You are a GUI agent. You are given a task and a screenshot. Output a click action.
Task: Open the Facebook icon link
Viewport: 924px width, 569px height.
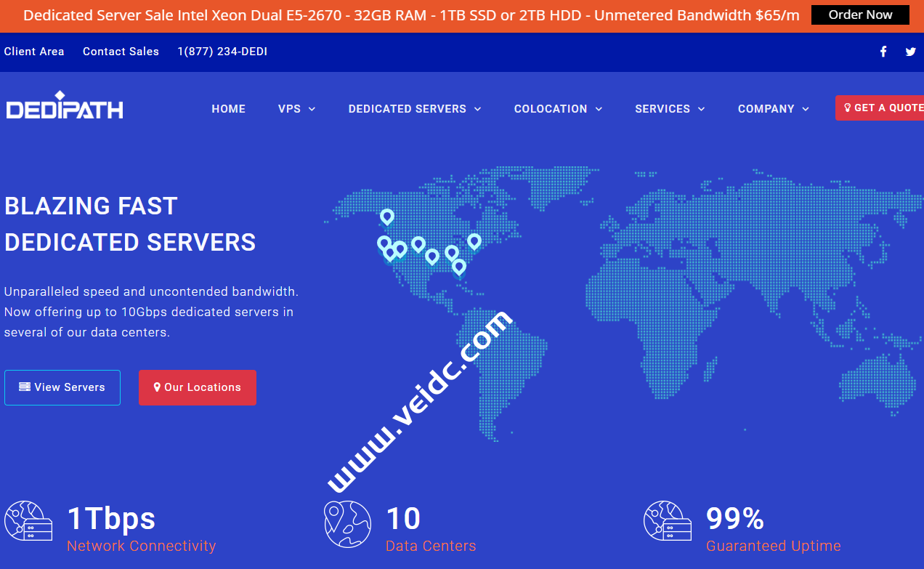[x=883, y=52]
